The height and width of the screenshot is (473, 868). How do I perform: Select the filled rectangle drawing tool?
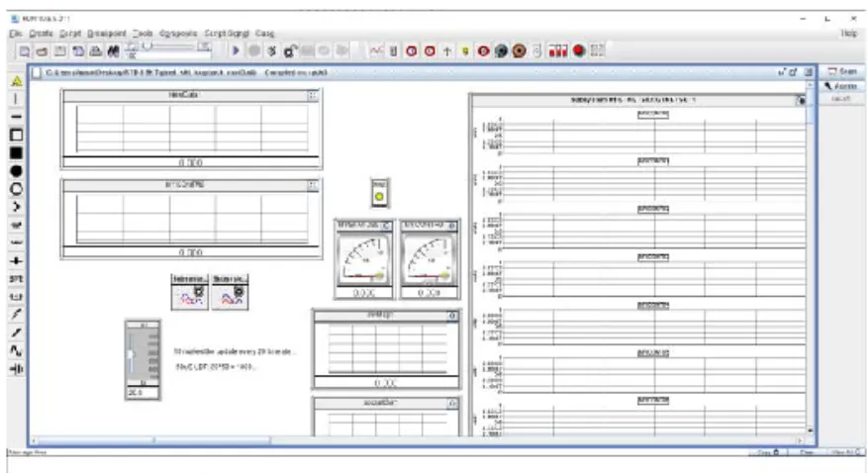16,152
